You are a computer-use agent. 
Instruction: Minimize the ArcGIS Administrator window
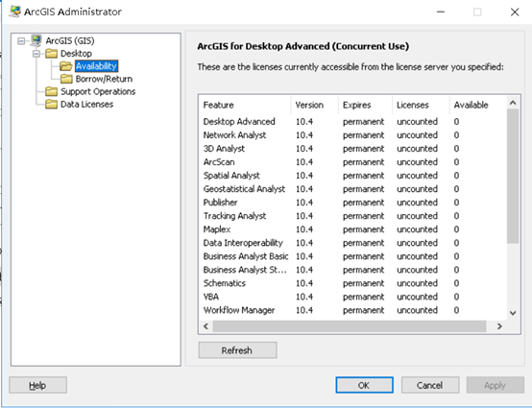tap(441, 12)
